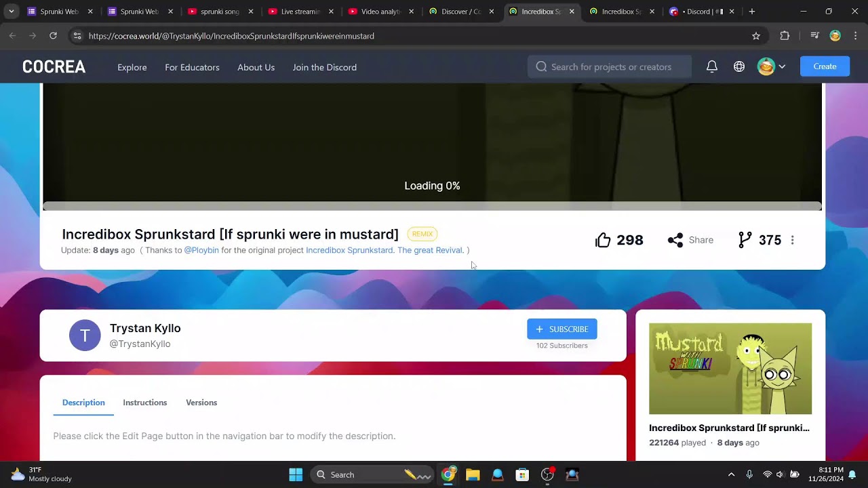
Task: Open the Windows notification bell
Action: [x=852, y=474]
